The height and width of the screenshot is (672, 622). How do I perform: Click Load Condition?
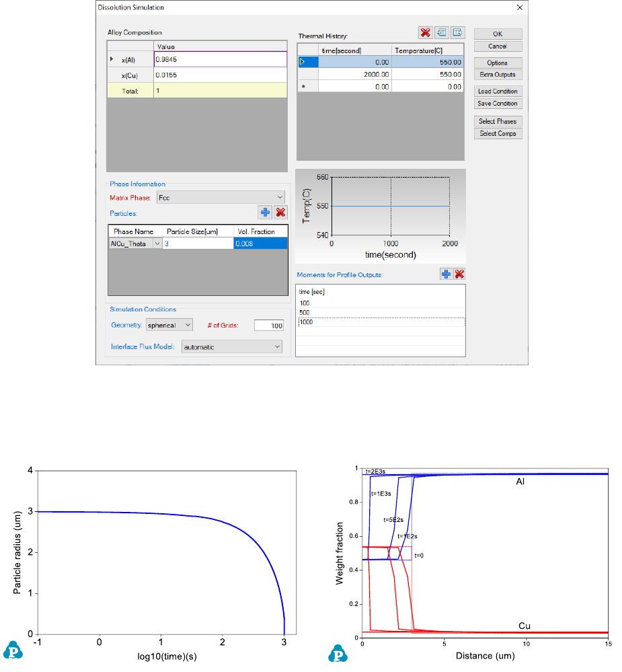[x=498, y=91]
